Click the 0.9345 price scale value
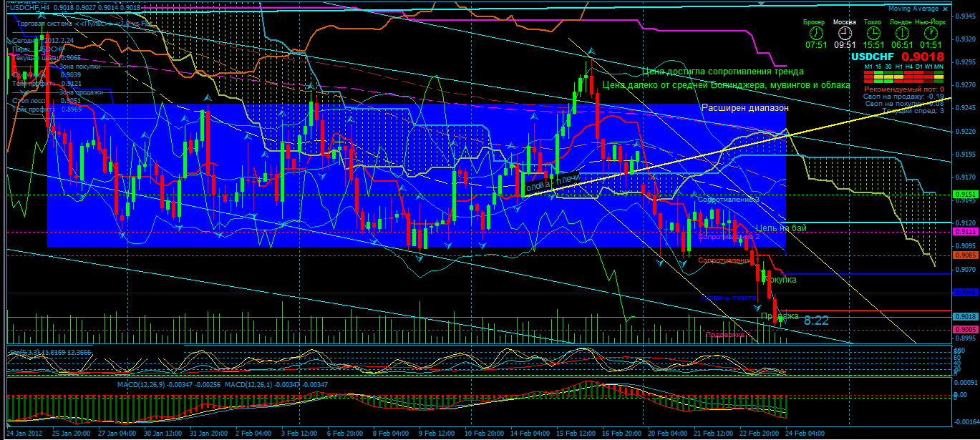Image resolution: width=980 pixels, height=440 pixels. coord(966,16)
